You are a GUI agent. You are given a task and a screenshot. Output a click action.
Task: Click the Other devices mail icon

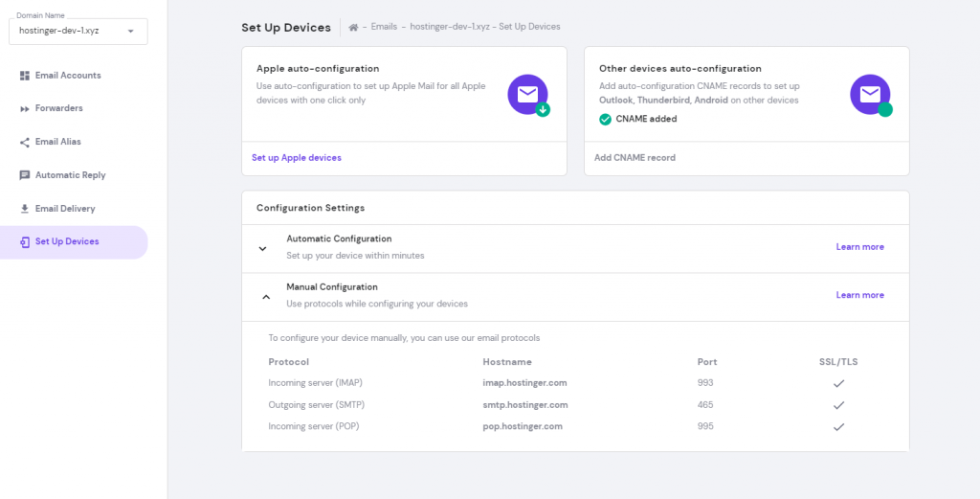(870, 94)
